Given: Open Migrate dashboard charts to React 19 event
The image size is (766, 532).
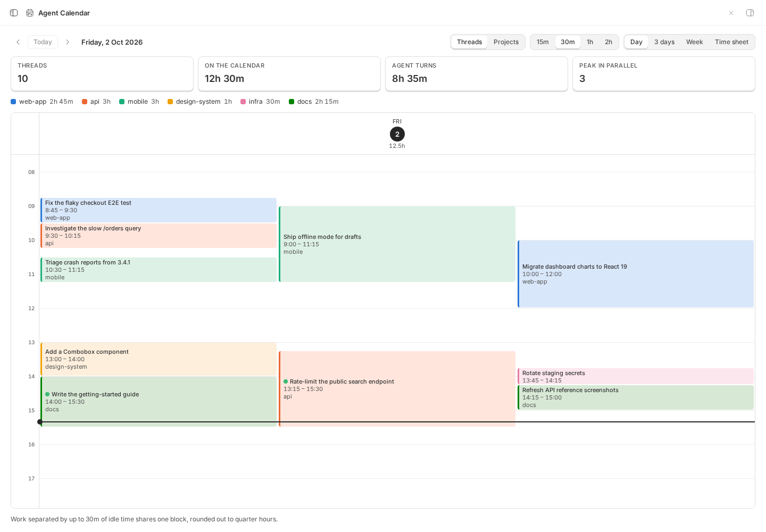Looking at the screenshot, I should [x=636, y=274].
